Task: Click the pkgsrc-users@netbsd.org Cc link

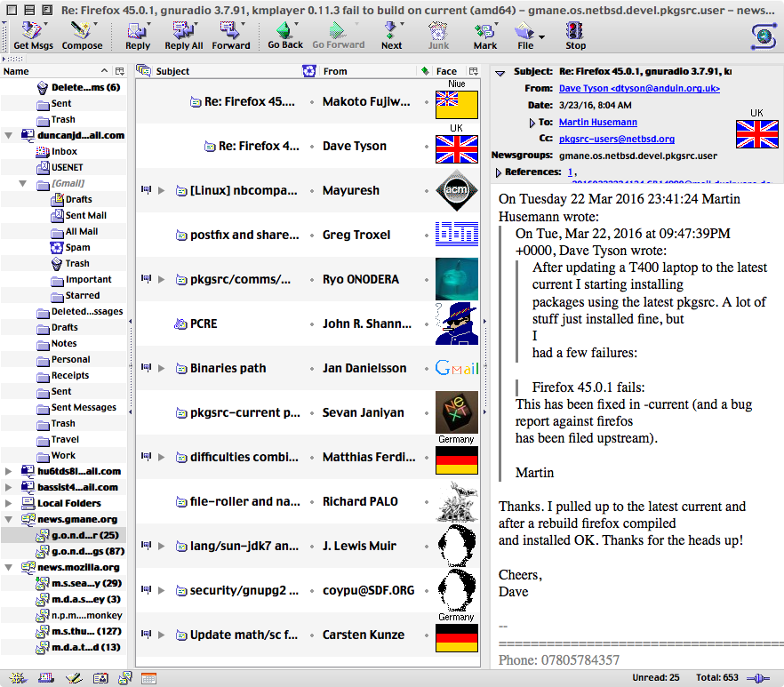Action: 616,139
